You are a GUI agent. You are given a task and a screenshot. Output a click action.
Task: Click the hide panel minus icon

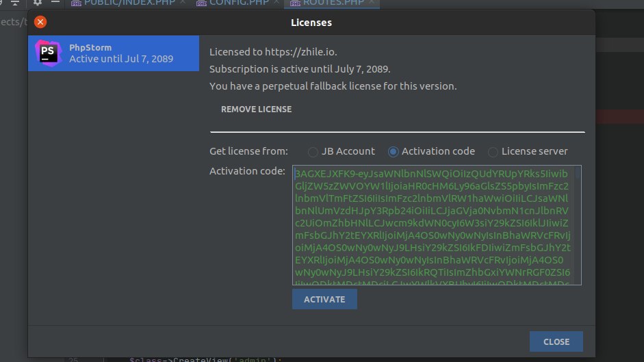55,3
